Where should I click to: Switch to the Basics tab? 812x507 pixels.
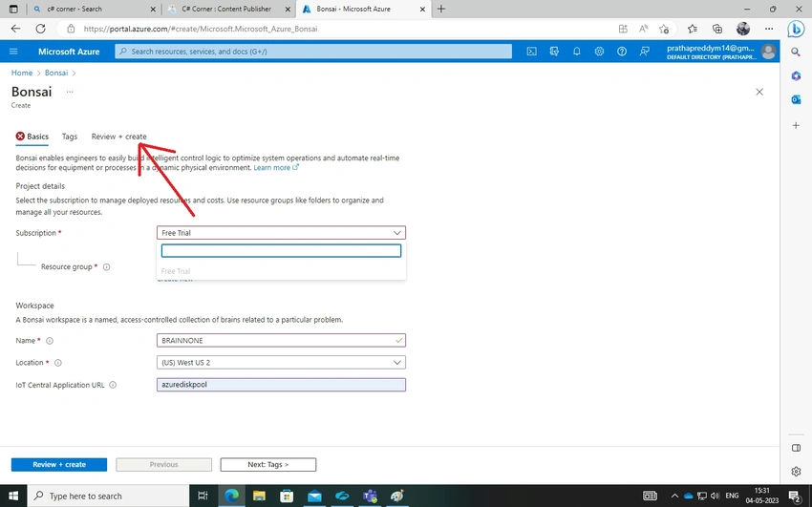tap(32, 137)
